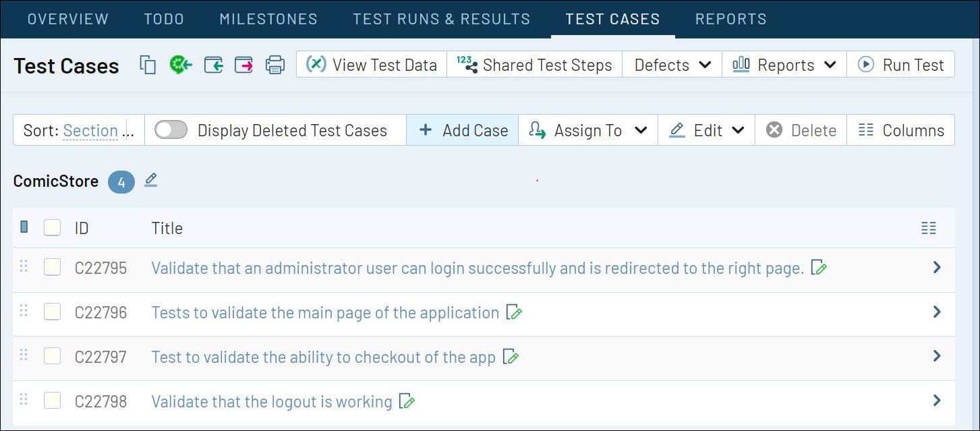This screenshot has width=980, height=431.
Task: Check the checkbox for test case C22797
Action: (x=52, y=356)
